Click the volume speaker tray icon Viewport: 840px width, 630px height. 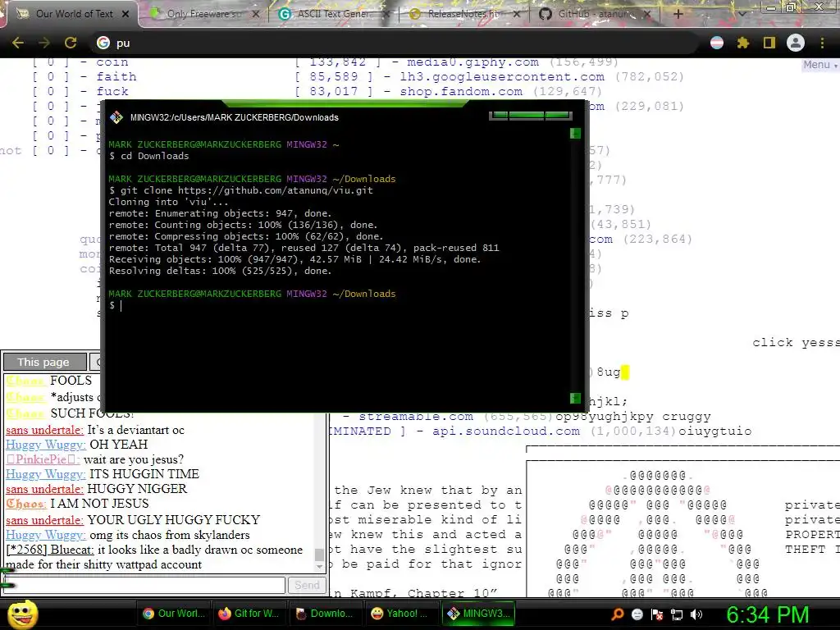[x=696, y=614]
